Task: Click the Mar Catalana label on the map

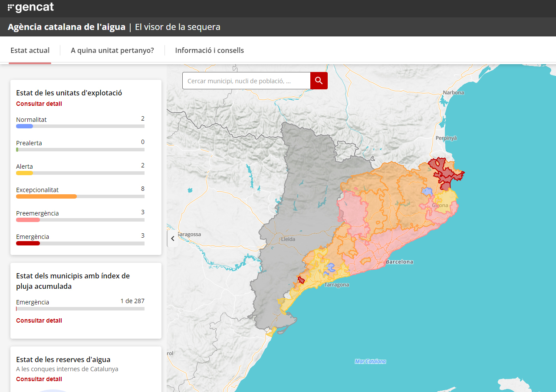Action: tap(370, 361)
